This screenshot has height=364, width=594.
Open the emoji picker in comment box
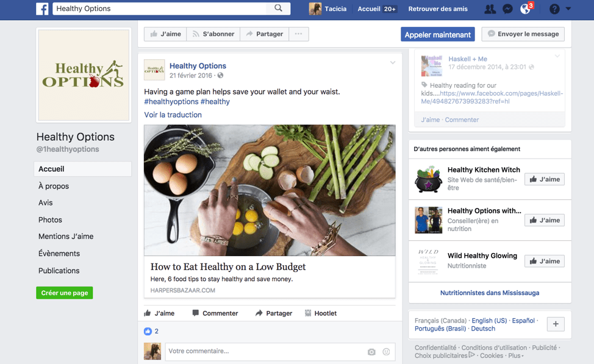(x=386, y=352)
